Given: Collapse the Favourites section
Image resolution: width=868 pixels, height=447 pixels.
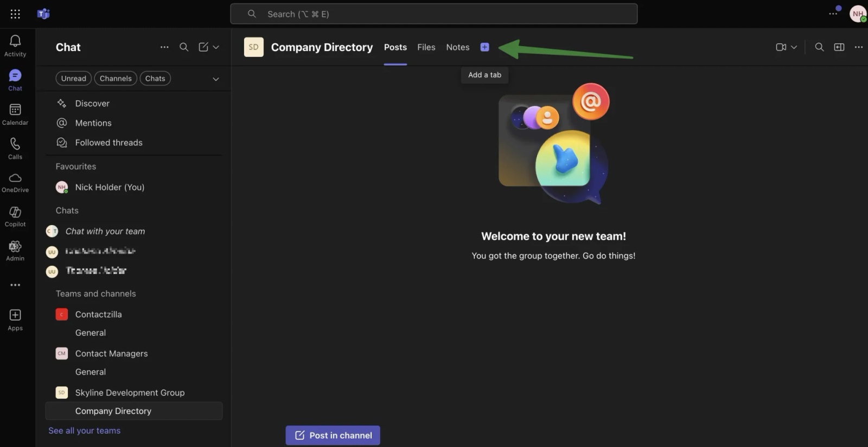Looking at the screenshot, I should (76, 167).
